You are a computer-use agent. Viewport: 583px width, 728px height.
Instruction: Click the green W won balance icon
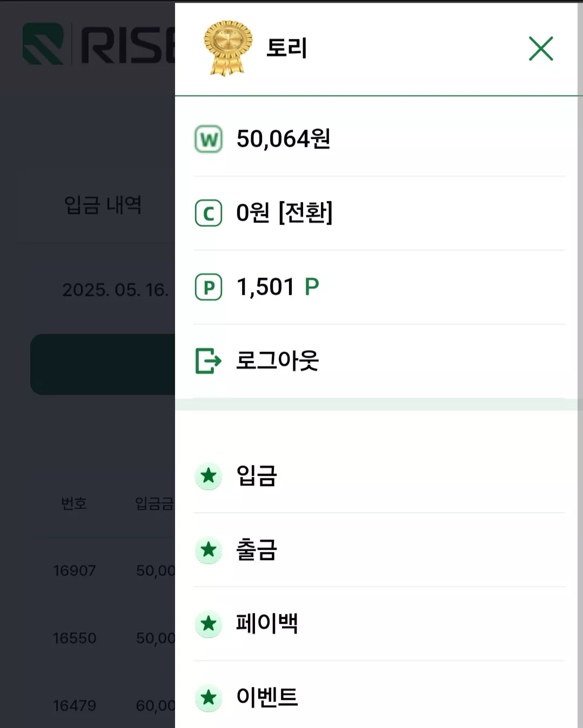209,139
